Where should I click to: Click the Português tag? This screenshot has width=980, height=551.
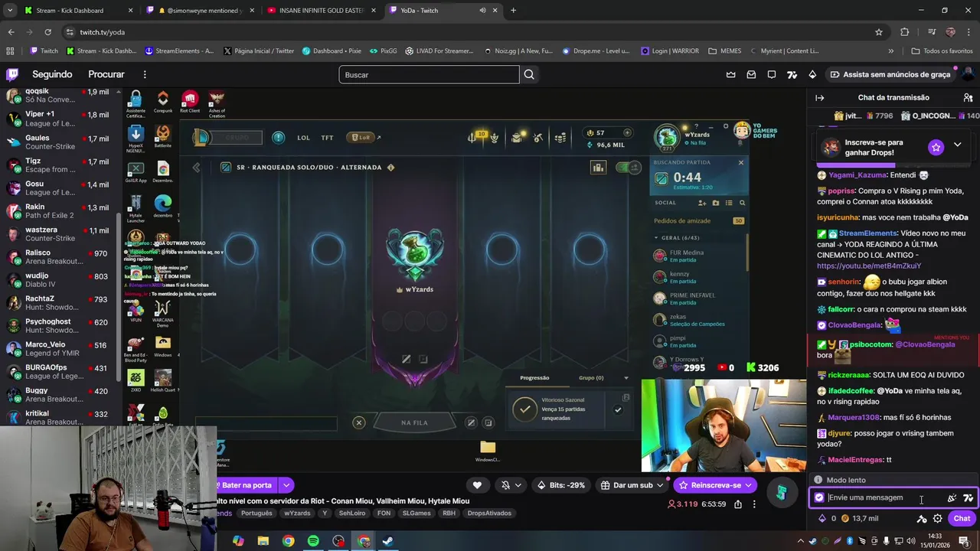[x=256, y=514]
